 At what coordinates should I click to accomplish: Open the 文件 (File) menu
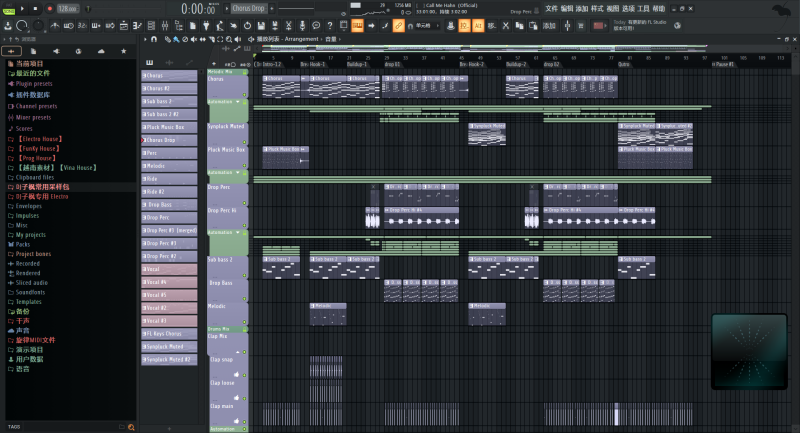552,9
